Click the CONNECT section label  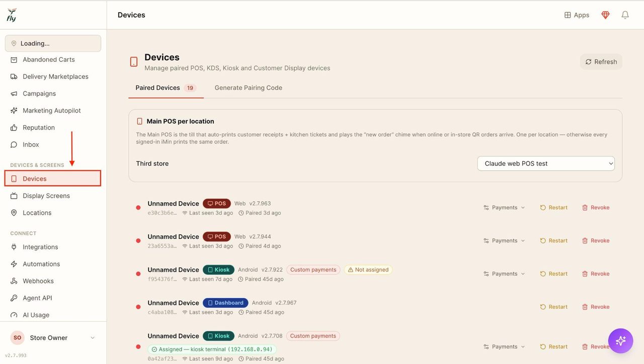tap(23, 233)
